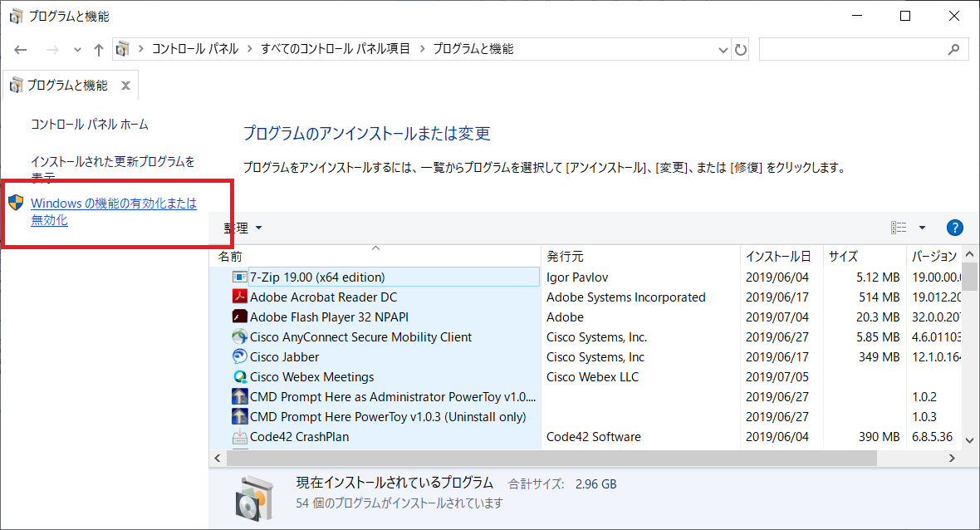Image resolution: width=980 pixels, height=530 pixels.
Task: Click the Cisco Jabber name text
Action: pyautogui.click(x=284, y=357)
